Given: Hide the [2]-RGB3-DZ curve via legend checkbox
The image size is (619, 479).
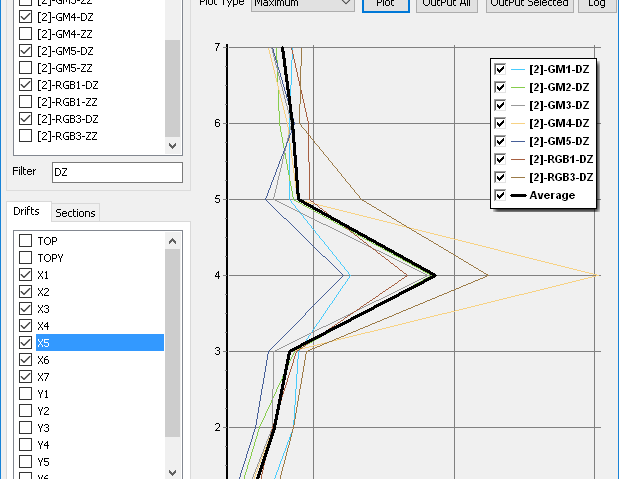Looking at the screenshot, I should pos(500,177).
